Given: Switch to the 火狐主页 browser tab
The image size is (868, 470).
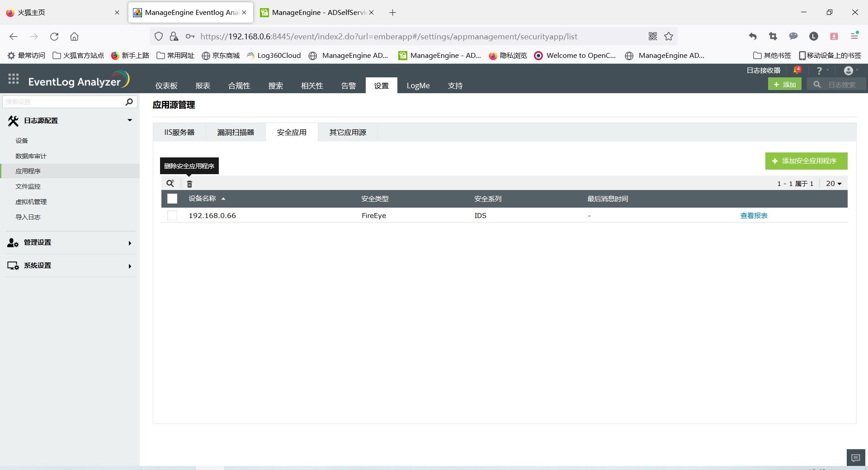Looking at the screenshot, I should click(x=62, y=13).
